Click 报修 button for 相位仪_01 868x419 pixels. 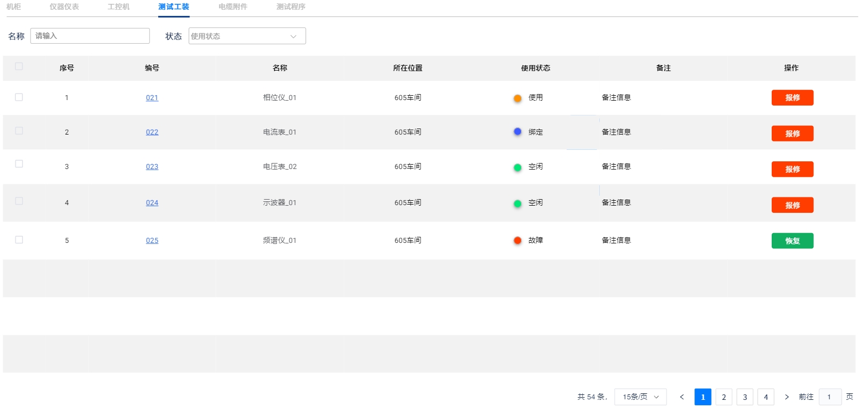pos(792,98)
